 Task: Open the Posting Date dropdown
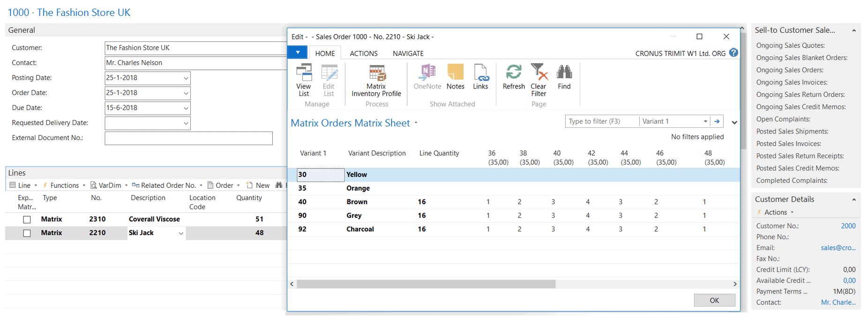(x=186, y=78)
